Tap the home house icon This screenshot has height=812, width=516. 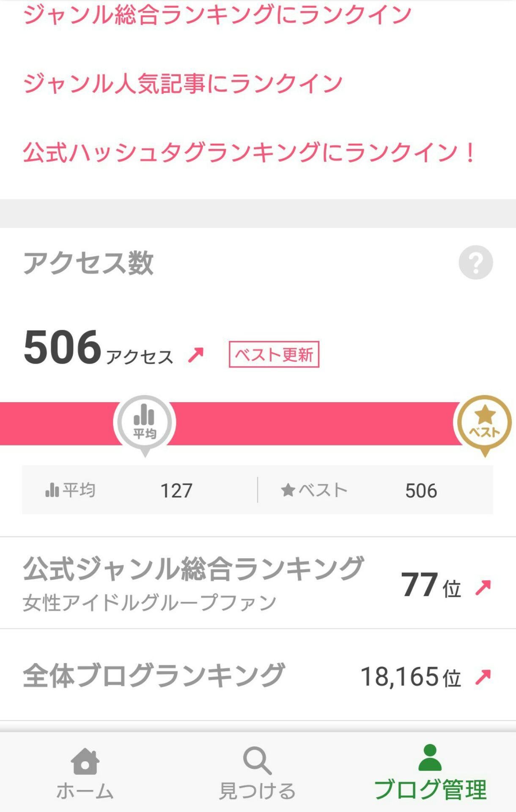(x=85, y=761)
